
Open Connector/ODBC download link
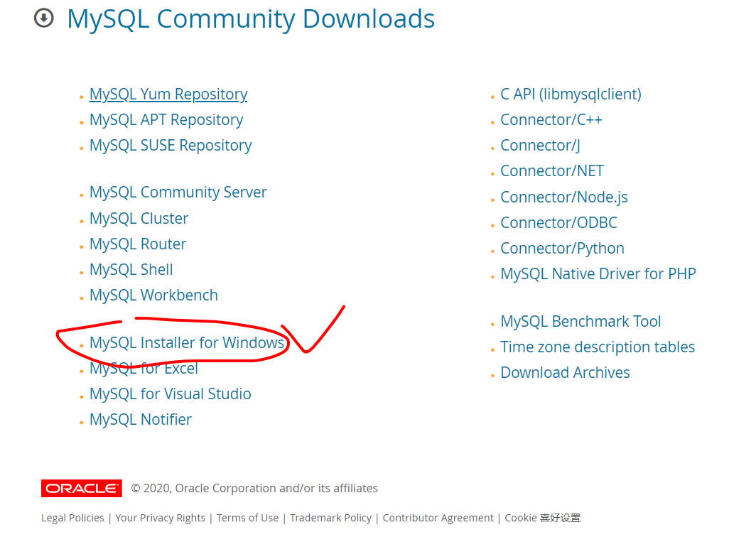558,223
